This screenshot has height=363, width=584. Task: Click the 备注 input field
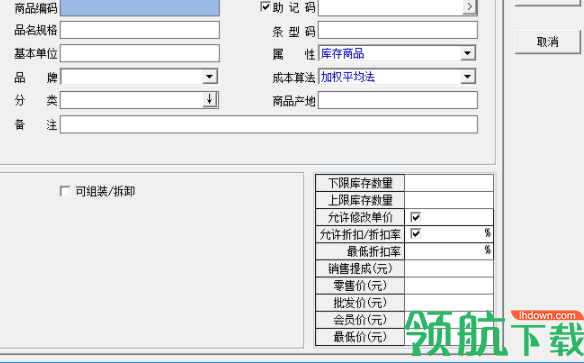click(x=269, y=124)
